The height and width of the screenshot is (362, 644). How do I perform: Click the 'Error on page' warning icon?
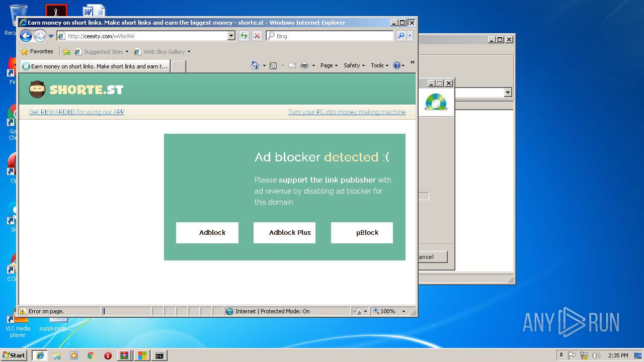[23, 311]
